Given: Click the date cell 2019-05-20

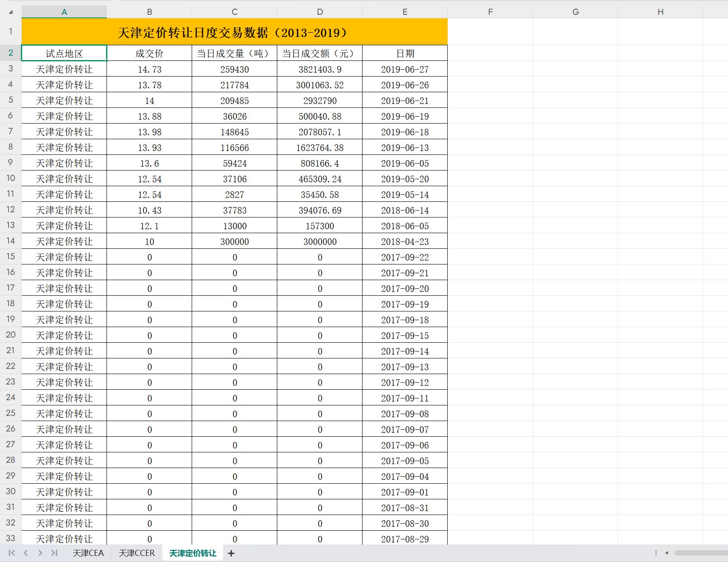Looking at the screenshot, I should pos(405,178).
